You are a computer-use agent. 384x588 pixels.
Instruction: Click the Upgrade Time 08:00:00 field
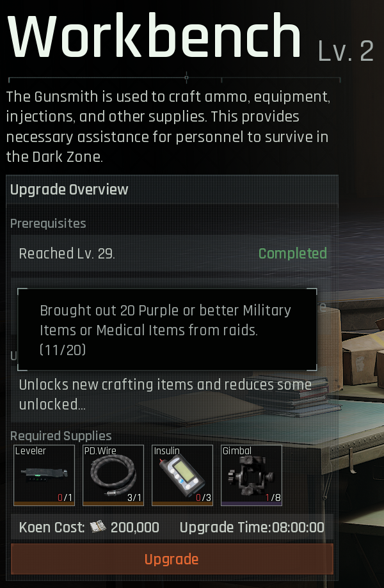252,527
